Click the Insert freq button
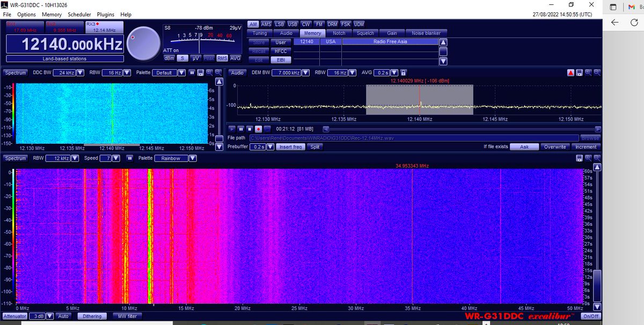 290,146
